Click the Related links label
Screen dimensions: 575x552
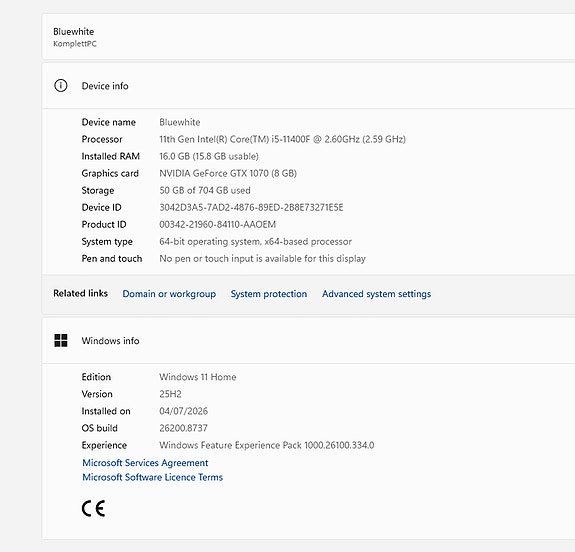coord(80,293)
